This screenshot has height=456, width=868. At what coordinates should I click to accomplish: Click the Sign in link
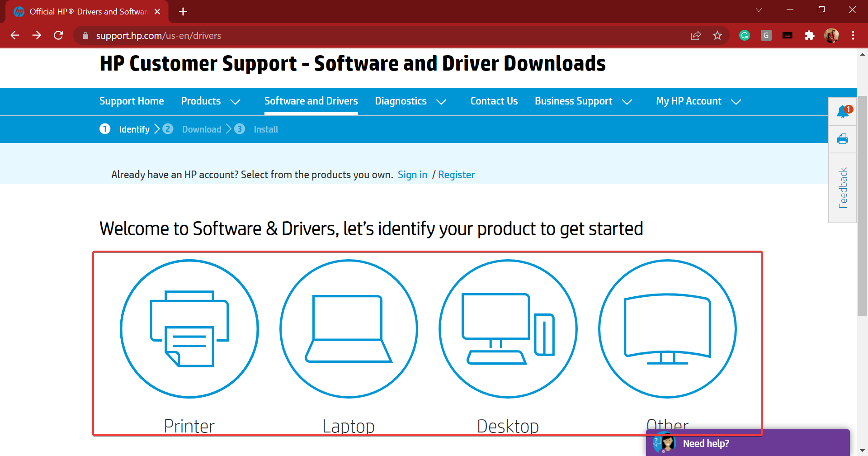tap(412, 175)
